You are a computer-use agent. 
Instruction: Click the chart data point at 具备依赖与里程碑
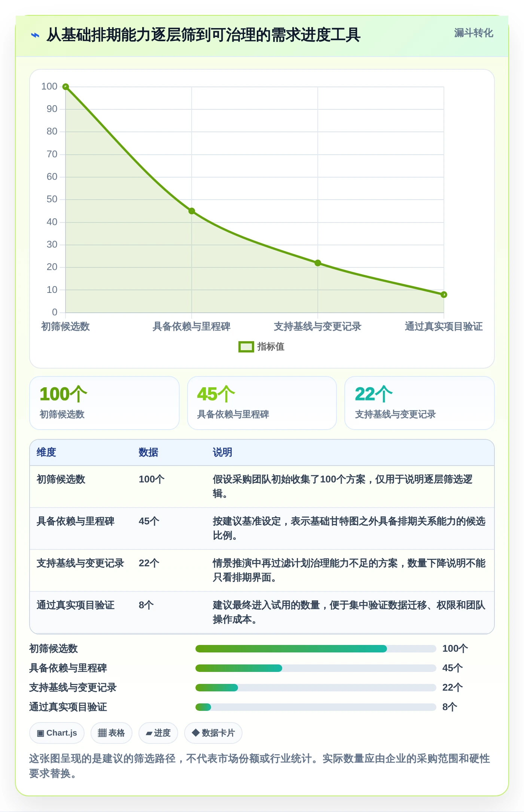pos(192,211)
